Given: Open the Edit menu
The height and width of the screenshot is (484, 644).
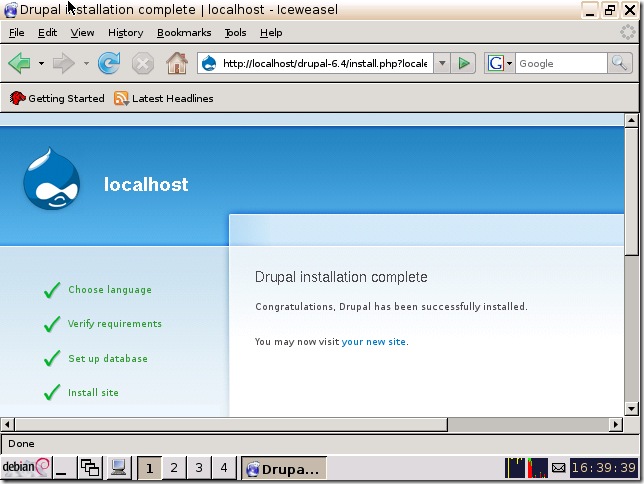Looking at the screenshot, I should (x=47, y=32).
